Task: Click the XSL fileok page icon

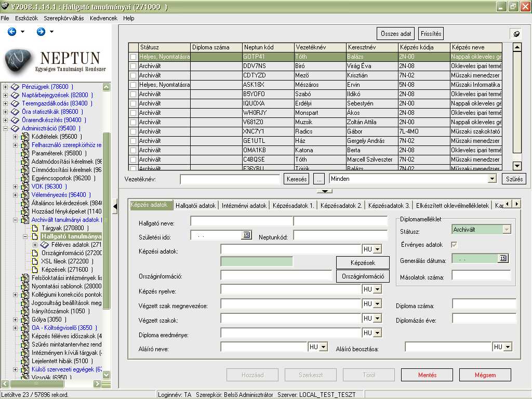Action: [35, 261]
